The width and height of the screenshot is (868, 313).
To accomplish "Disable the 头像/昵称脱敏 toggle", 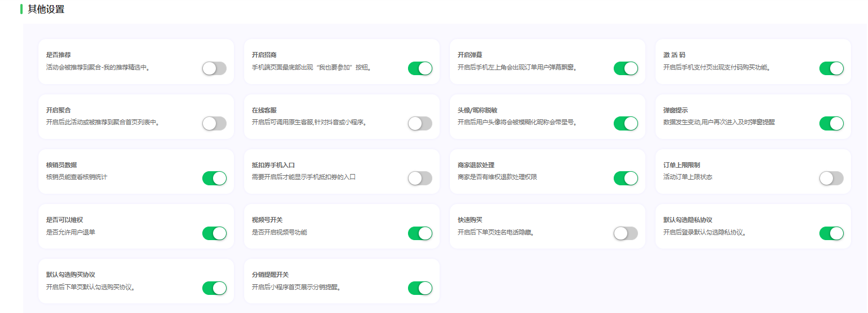I will pos(626,124).
